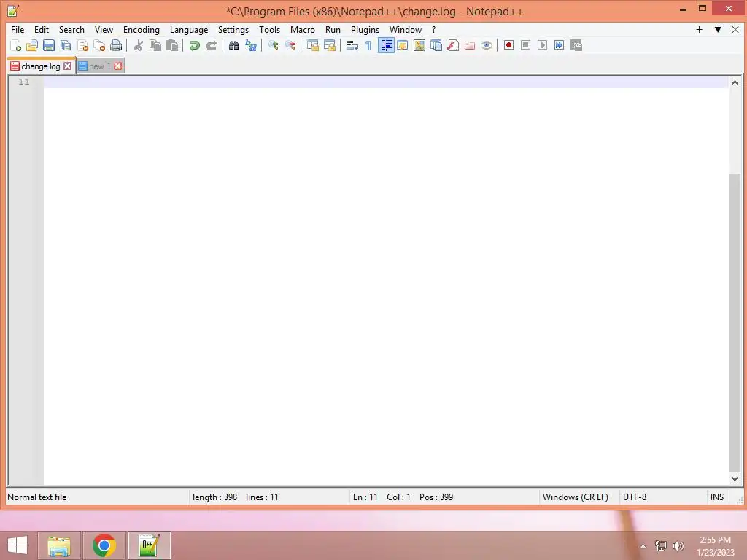Click the Paste toolbar icon
The image size is (747, 560).
coord(172,45)
